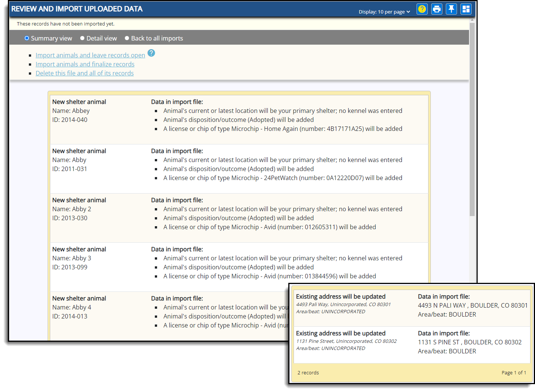535x392 pixels.
Task: Click the Home Again microchip 4B17171A25 line
Action: point(283,129)
